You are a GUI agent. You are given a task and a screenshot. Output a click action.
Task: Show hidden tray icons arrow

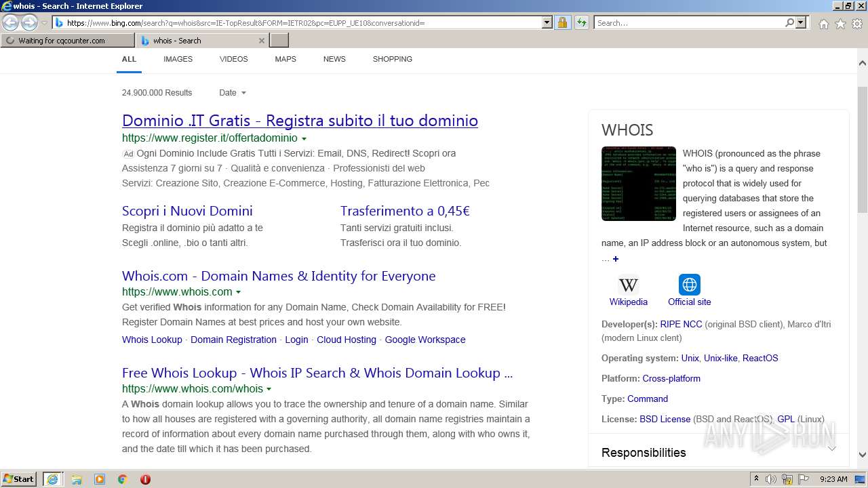[x=756, y=479]
